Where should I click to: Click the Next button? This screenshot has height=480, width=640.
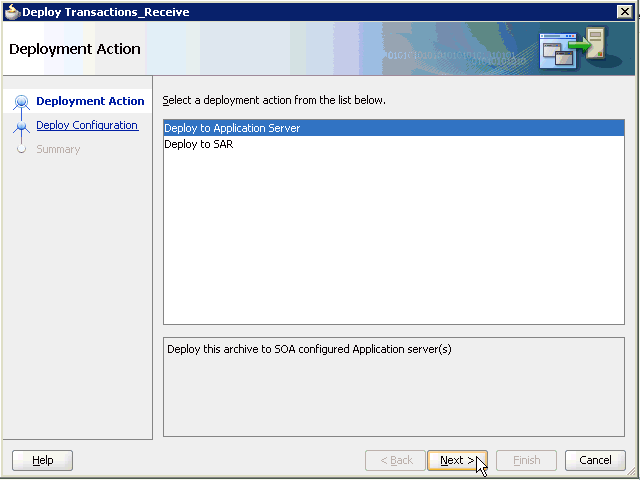(457, 460)
